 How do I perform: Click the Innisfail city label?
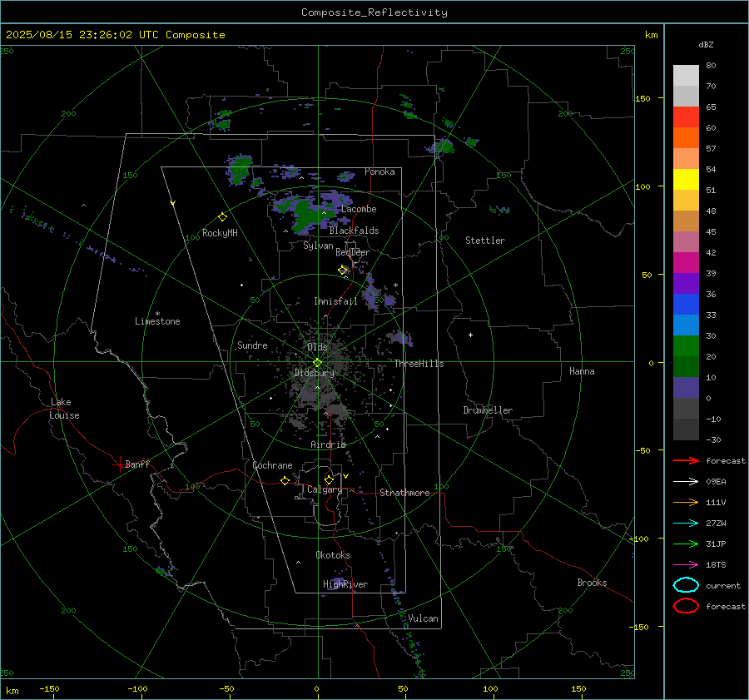tap(335, 301)
